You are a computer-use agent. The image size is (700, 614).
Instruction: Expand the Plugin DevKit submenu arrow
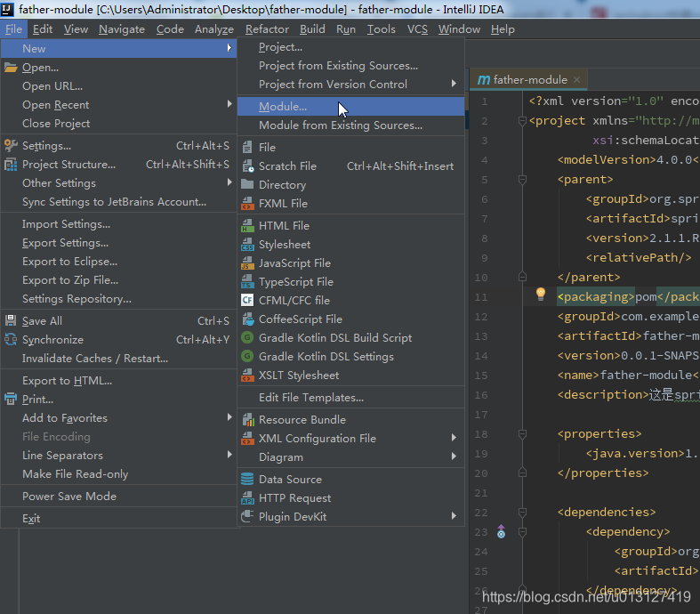pyautogui.click(x=454, y=516)
